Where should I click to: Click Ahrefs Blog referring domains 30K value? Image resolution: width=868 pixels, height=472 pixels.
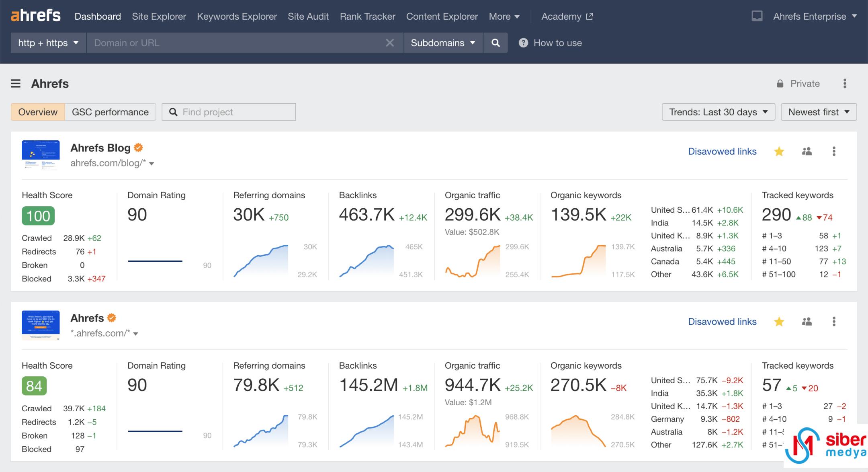point(249,215)
